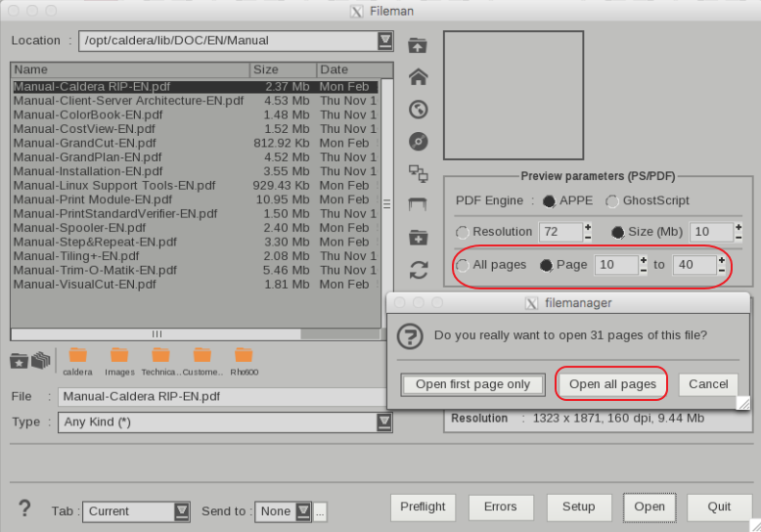The height and width of the screenshot is (532, 761).
Task: Click the help question mark icon
Action: (24, 509)
